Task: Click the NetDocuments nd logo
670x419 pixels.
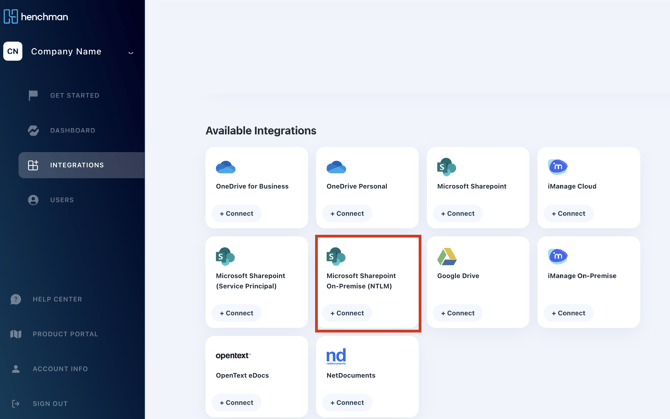Action: (x=336, y=356)
